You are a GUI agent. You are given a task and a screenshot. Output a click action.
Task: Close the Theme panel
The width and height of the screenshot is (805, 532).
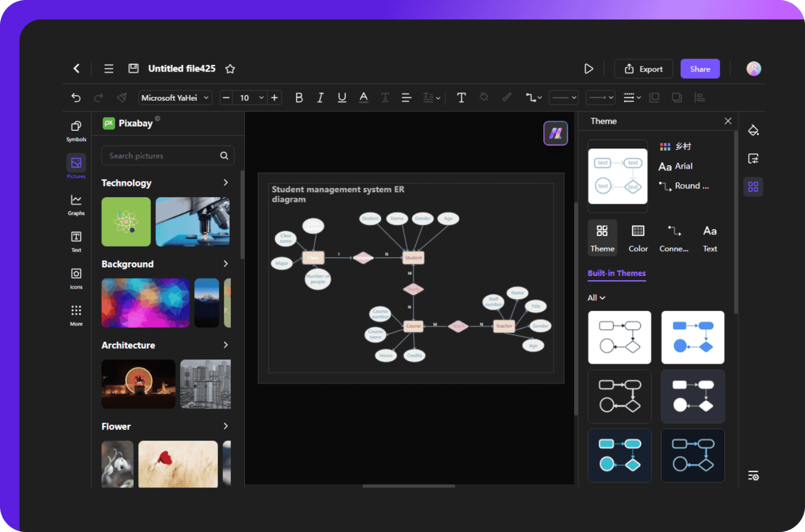coord(728,121)
